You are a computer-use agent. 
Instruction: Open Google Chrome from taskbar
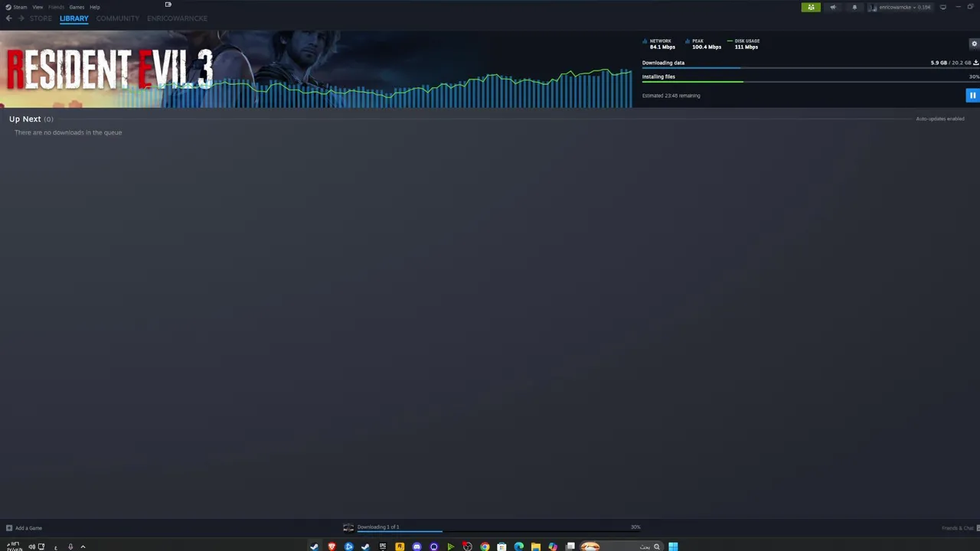485,546
